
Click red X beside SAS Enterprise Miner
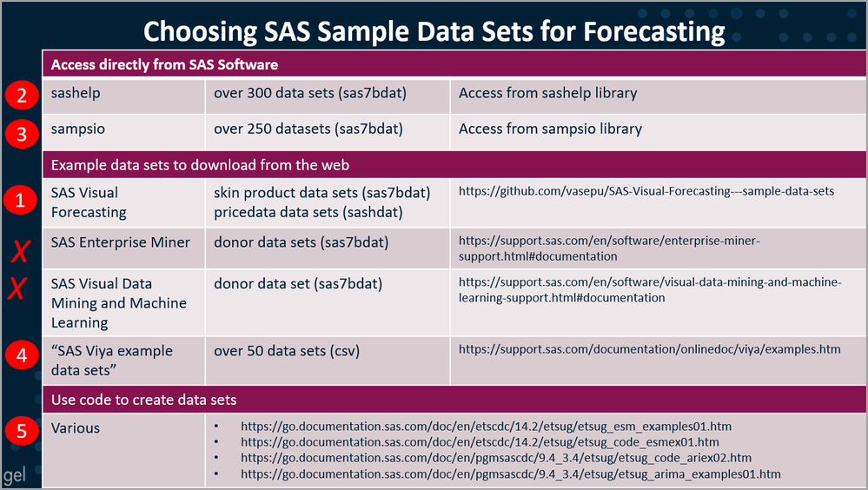pos(19,252)
